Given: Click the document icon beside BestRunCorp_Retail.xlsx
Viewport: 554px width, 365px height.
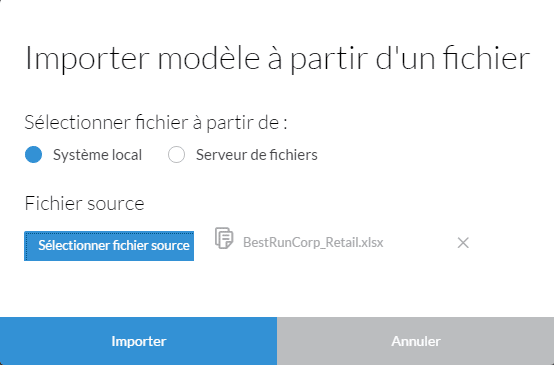Looking at the screenshot, I should tap(224, 238).
